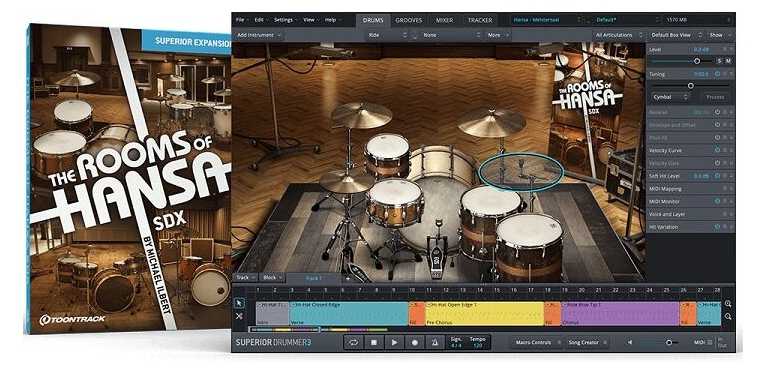
Task: Select the yellow Pre Chorus block
Action: pos(484,313)
